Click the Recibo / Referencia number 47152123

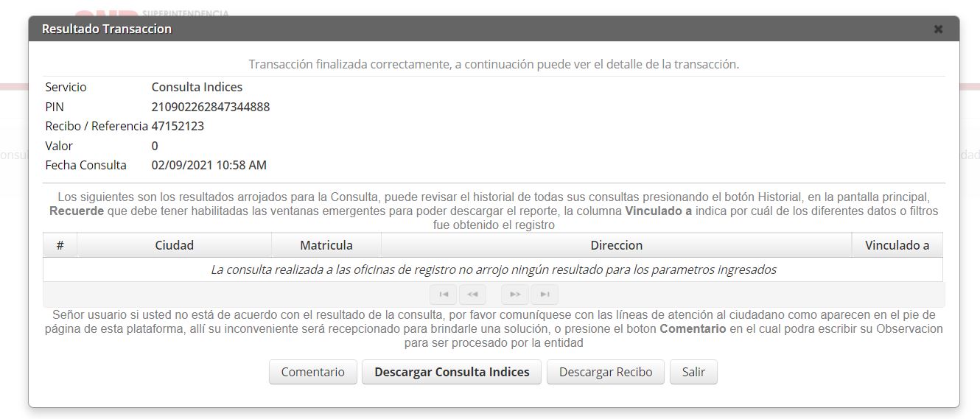pos(178,126)
